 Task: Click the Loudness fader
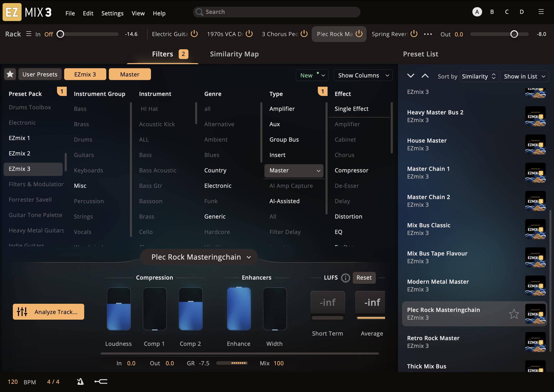point(119,309)
